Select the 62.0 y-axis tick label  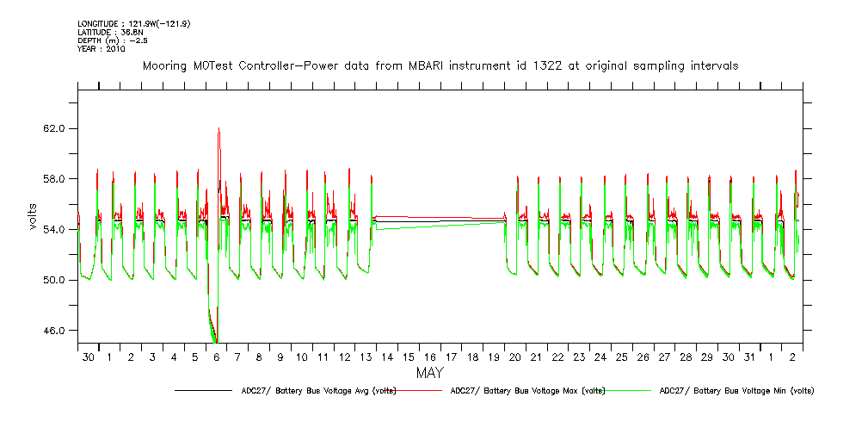[55, 128]
